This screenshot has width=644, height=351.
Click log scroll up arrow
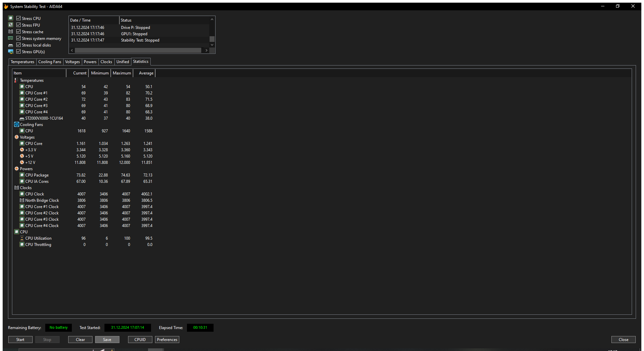(212, 19)
